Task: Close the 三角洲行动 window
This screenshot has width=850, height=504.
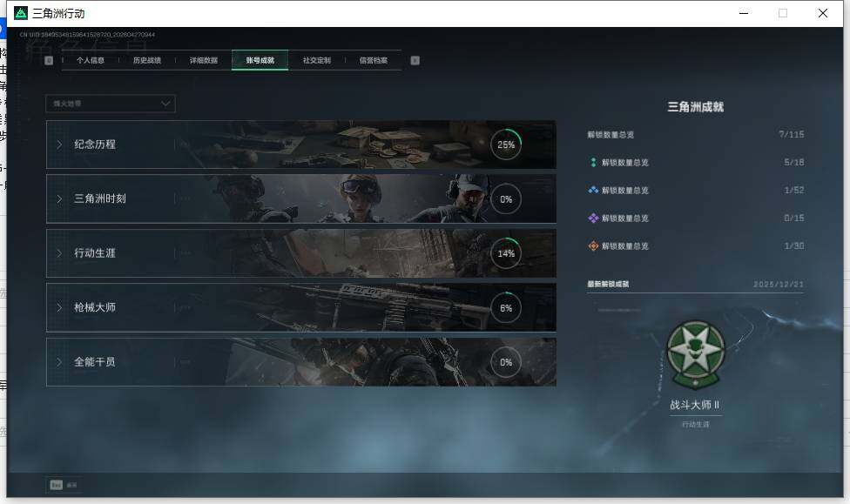Action: [x=823, y=13]
